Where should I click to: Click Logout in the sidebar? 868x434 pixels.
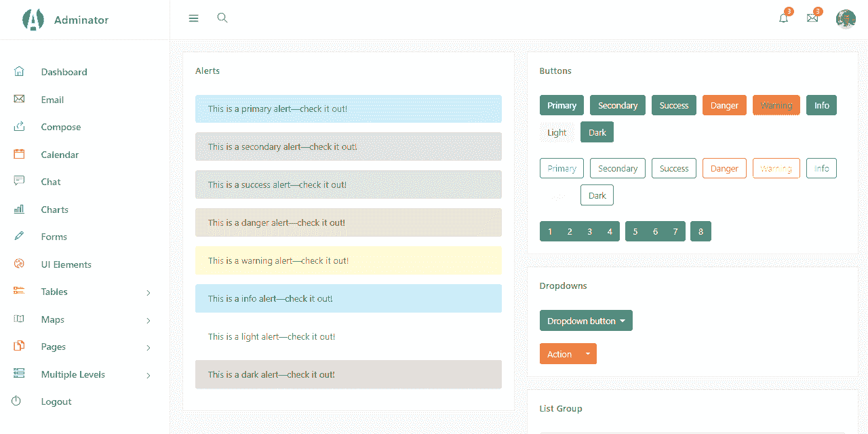click(x=56, y=401)
